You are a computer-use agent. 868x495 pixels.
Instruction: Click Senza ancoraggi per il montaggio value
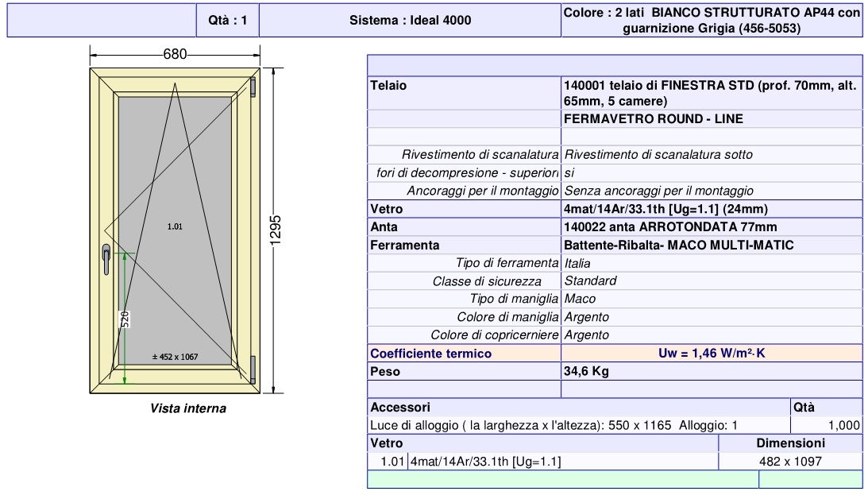(x=659, y=191)
